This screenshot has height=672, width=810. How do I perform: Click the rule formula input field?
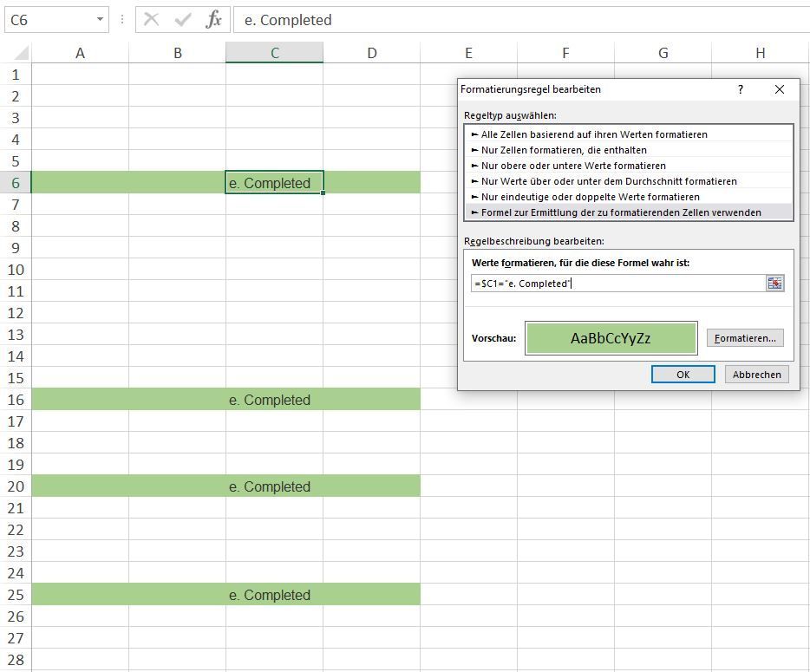click(617, 283)
